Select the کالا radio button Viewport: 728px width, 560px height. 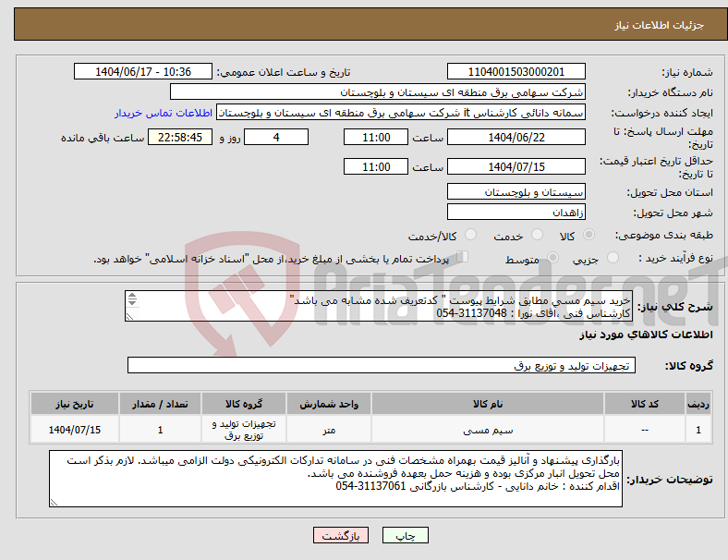pyautogui.click(x=588, y=235)
